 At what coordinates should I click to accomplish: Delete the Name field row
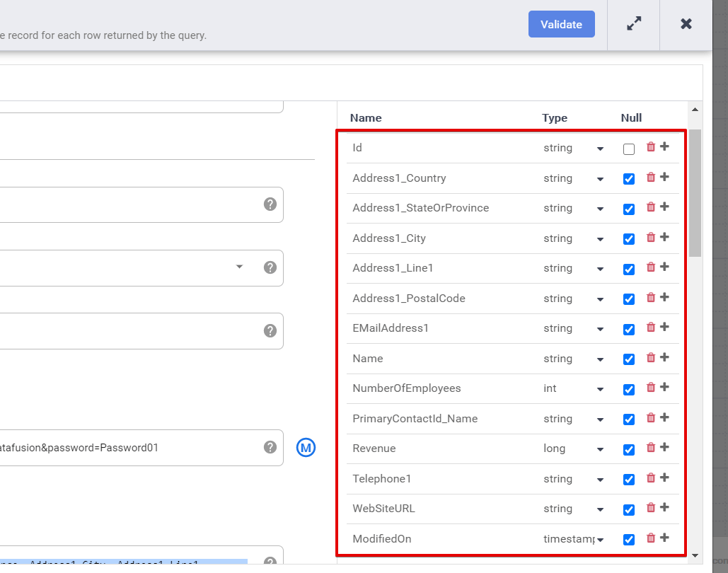coord(650,357)
